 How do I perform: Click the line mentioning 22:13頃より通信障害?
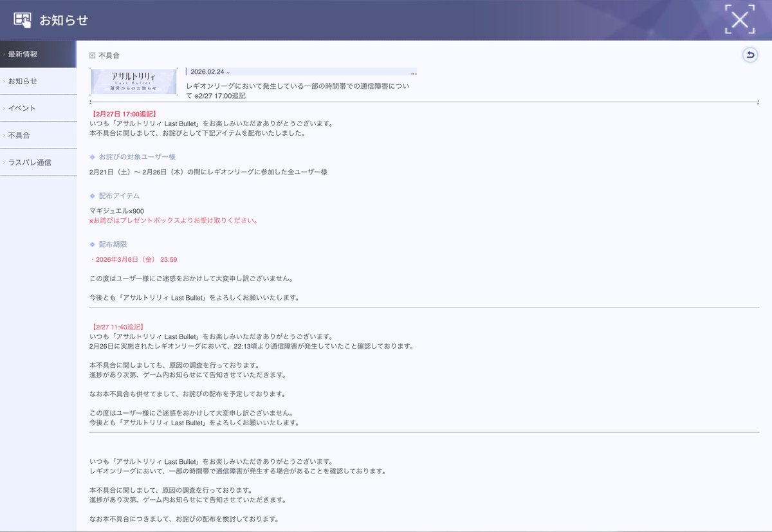pos(252,346)
